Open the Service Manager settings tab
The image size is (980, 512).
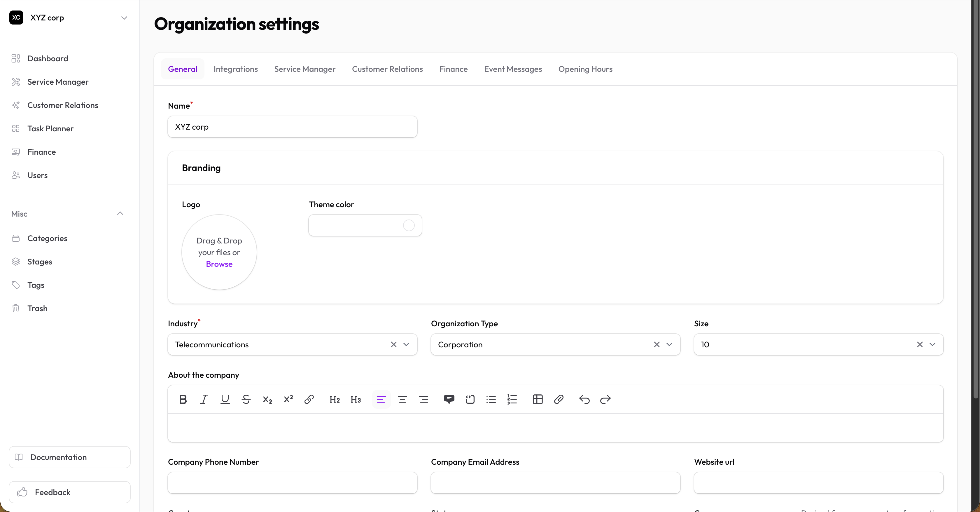305,69
